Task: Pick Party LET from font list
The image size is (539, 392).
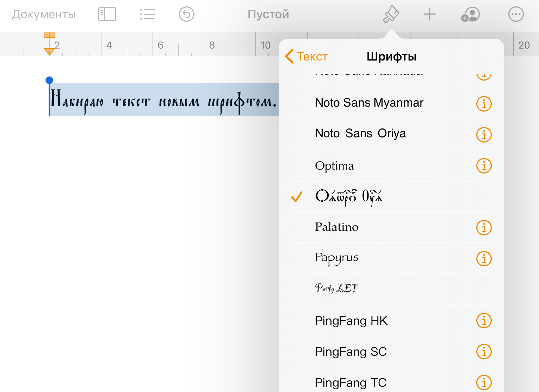Action: point(336,289)
